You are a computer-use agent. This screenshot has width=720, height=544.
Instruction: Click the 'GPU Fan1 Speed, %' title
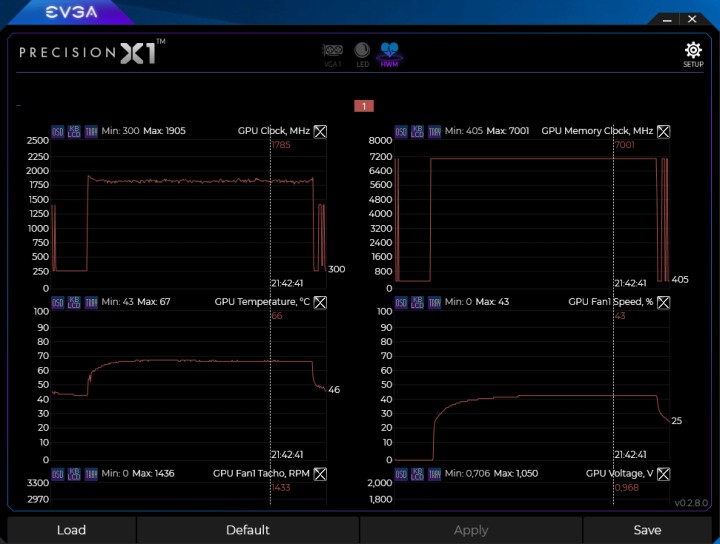coord(611,302)
